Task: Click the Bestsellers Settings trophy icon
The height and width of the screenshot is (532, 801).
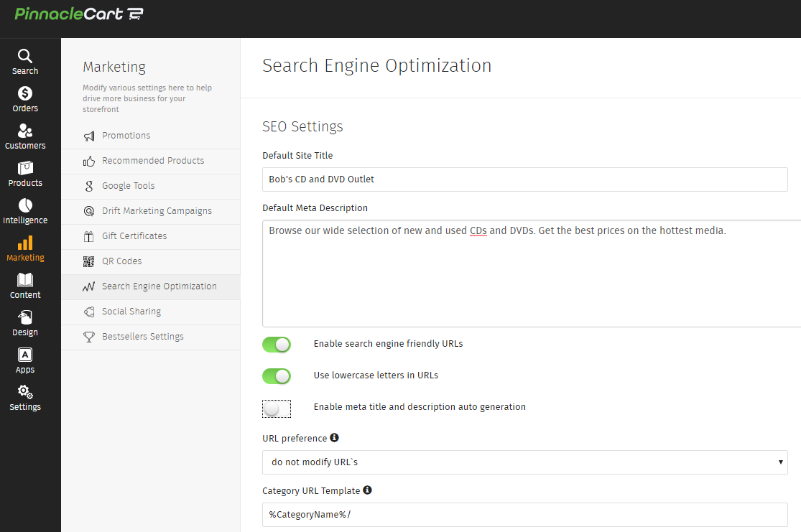Action: [x=89, y=337]
